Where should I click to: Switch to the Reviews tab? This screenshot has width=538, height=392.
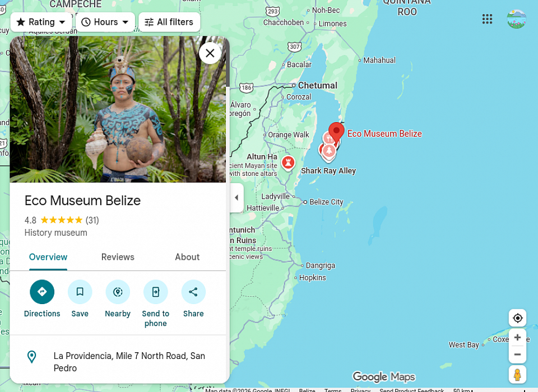118,257
